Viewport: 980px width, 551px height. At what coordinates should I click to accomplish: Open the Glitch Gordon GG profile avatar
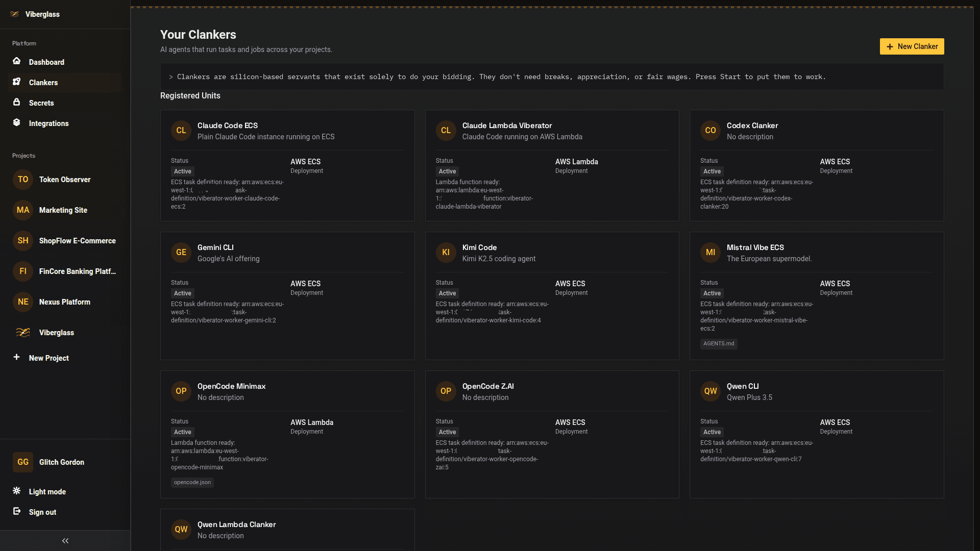click(x=22, y=462)
